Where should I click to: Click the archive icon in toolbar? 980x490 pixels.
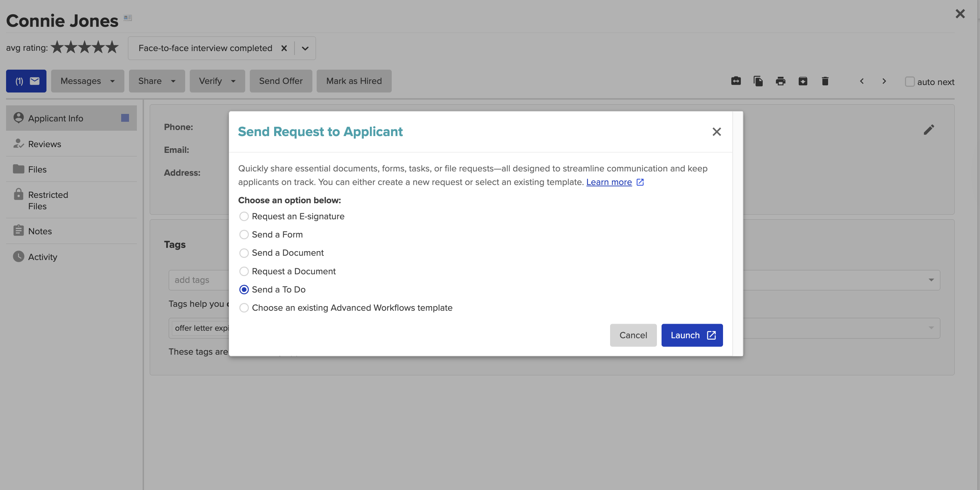click(803, 81)
